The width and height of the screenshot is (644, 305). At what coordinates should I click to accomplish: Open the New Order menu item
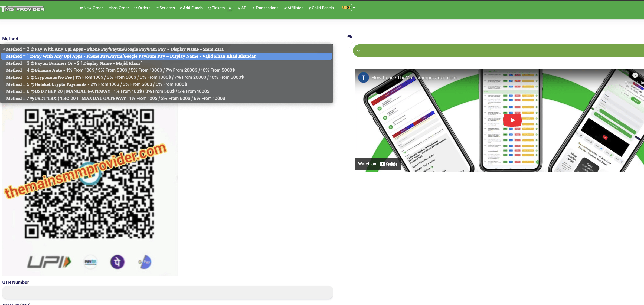click(91, 8)
